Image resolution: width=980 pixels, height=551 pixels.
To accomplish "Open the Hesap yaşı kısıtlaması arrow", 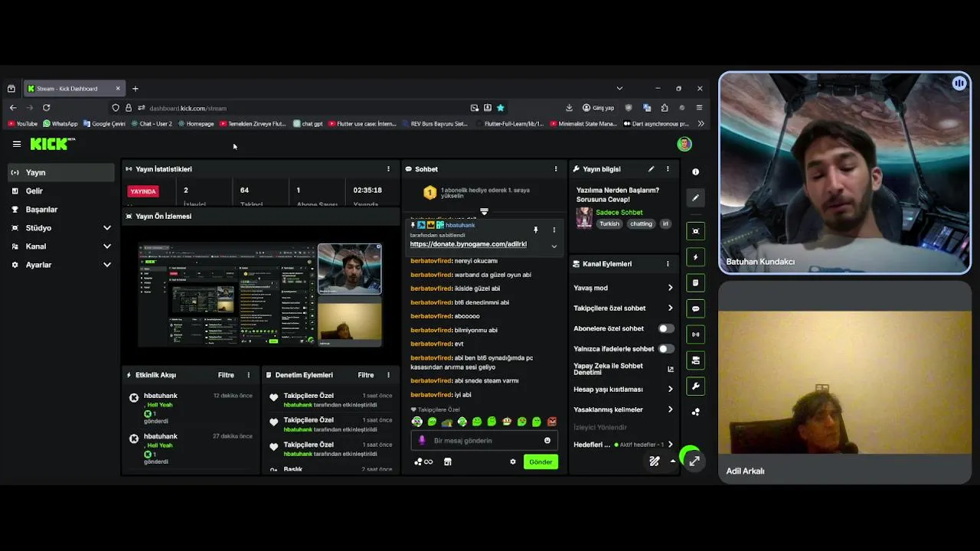I will click(670, 390).
